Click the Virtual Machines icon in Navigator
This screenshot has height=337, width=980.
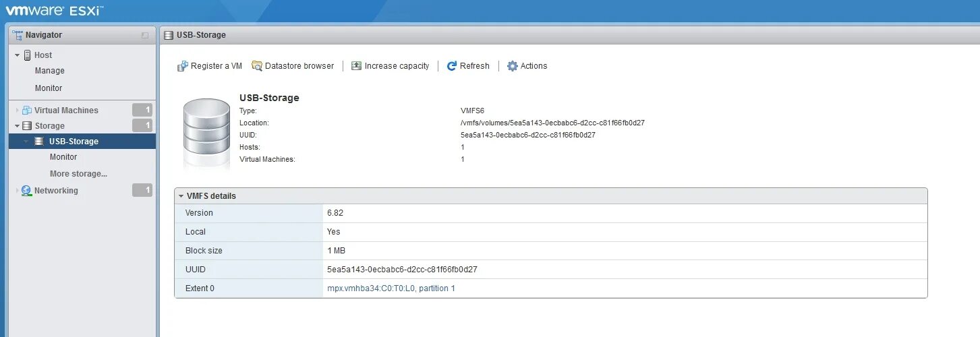[x=27, y=111]
